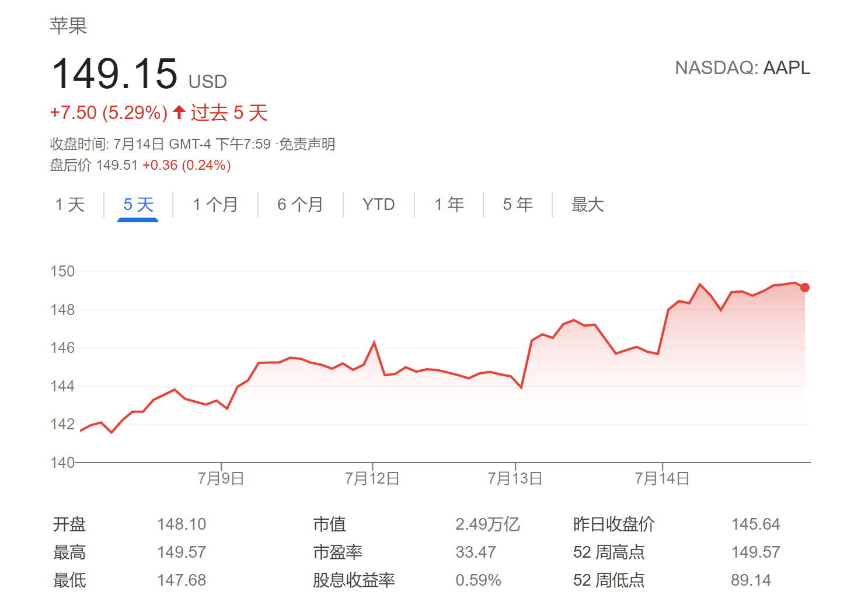Click the red endpoint dot on chart

point(805,288)
